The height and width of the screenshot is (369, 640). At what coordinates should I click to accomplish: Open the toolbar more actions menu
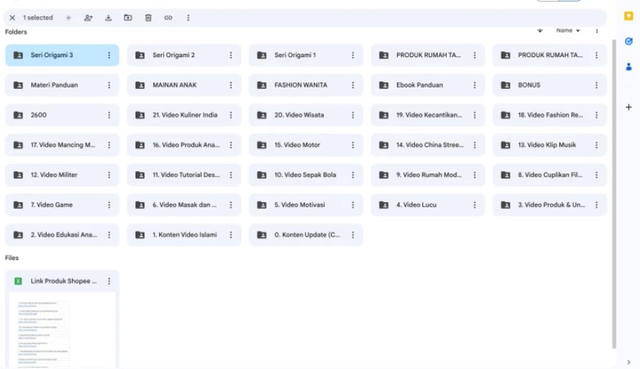coord(188,18)
